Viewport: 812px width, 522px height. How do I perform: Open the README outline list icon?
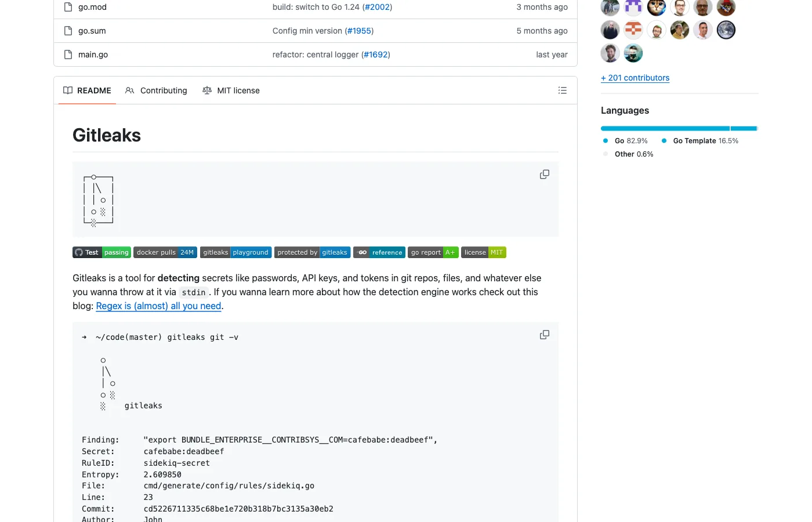pyautogui.click(x=562, y=90)
